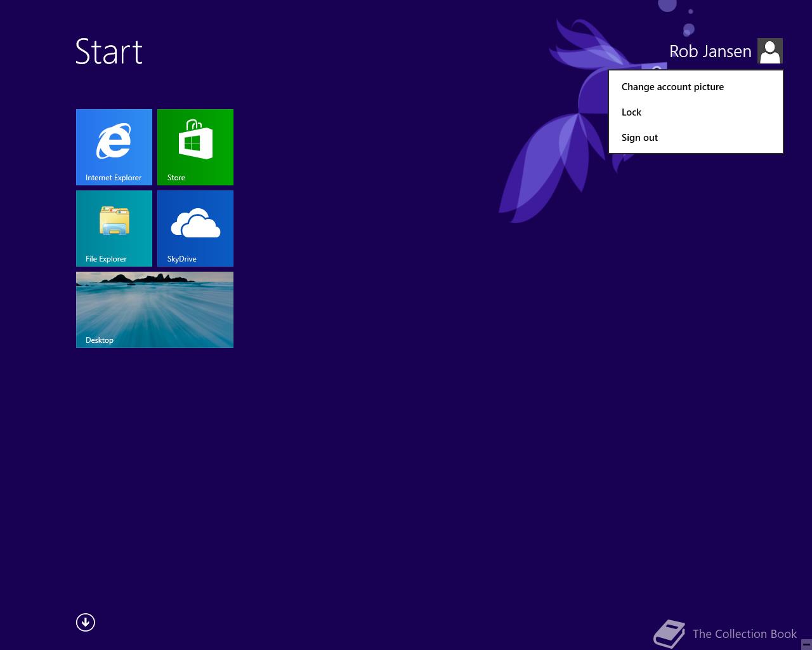Open the Internet Explorer tile
The image size is (812, 650).
point(114,147)
